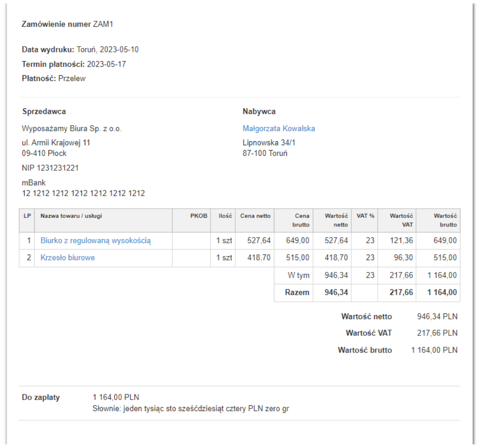The width and height of the screenshot is (478, 448).
Task: Select the NIP 1231231221 number
Action: (x=50, y=168)
